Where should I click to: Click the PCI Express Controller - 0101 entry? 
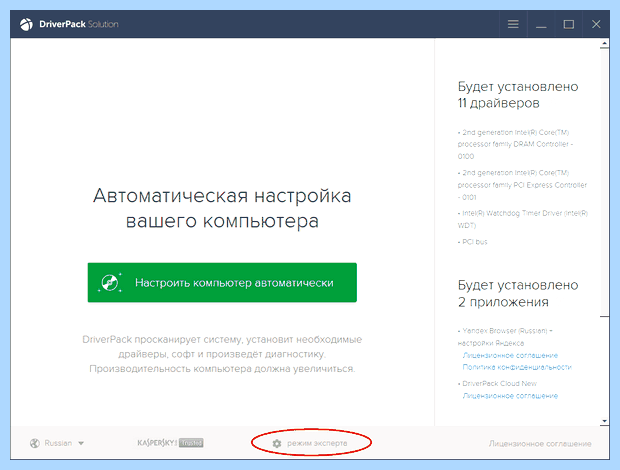522,185
